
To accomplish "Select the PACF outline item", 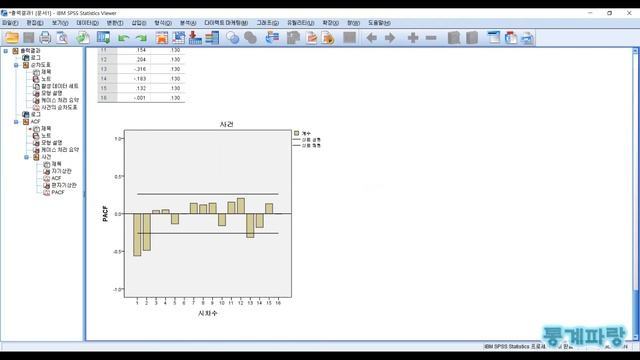I will [x=58, y=192].
